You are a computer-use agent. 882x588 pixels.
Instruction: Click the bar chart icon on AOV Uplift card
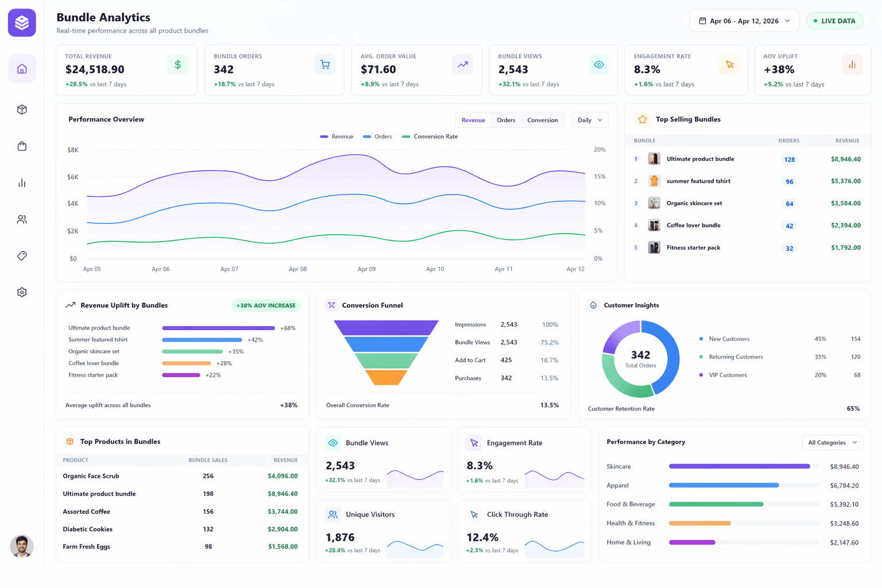tap(852, 65)
